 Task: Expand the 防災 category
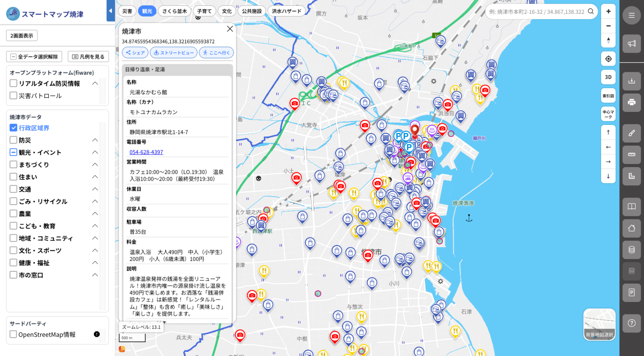click(95, 140)
